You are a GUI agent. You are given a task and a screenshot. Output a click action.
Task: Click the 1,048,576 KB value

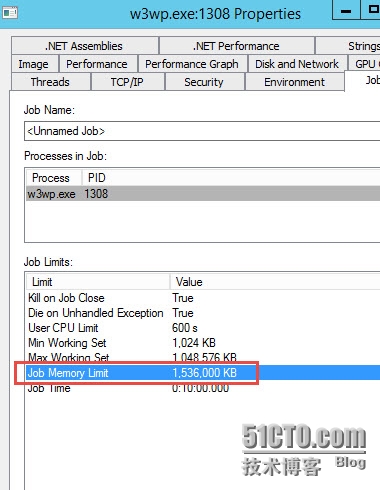[x=204, y=358]
